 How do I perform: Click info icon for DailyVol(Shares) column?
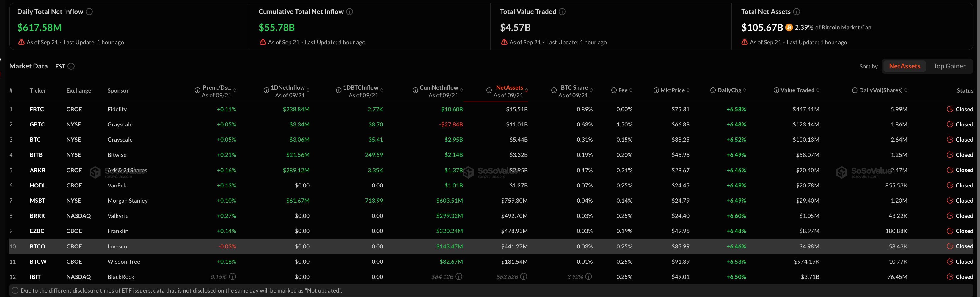point(855,90)
